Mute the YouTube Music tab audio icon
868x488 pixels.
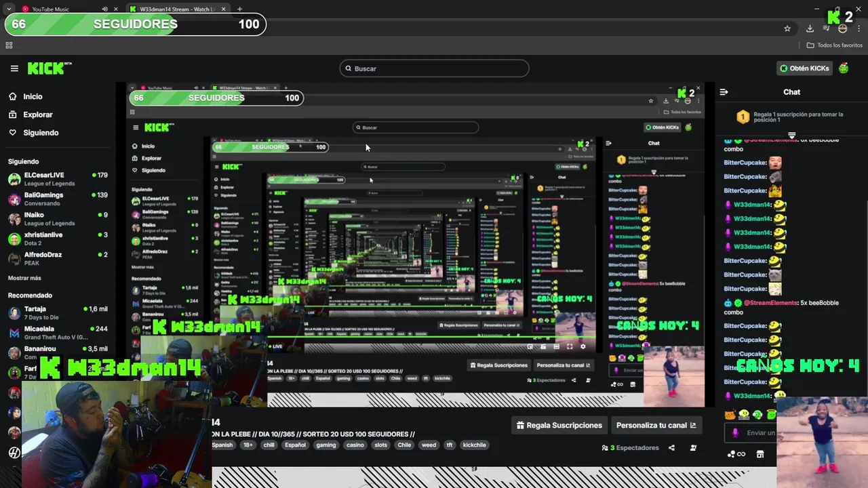[x=104, y=9]
